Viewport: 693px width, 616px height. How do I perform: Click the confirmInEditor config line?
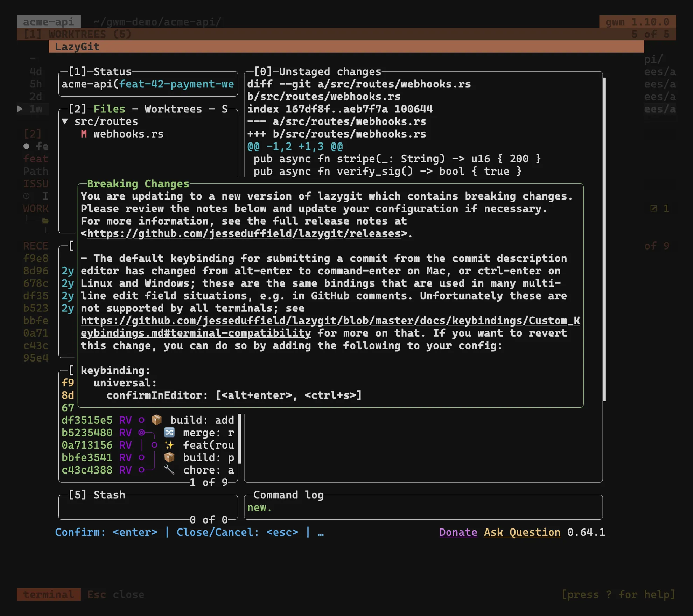tap(234, 395)
